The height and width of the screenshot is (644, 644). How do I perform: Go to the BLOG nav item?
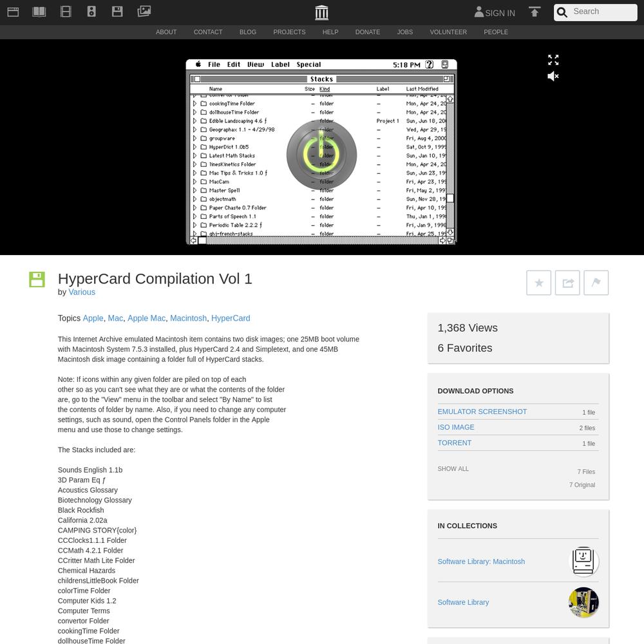pos(248,32)
